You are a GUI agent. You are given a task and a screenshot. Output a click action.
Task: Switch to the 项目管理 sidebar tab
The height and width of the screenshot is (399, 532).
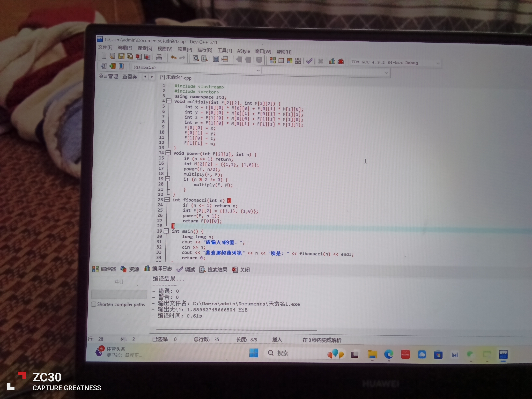coord(108,76)
